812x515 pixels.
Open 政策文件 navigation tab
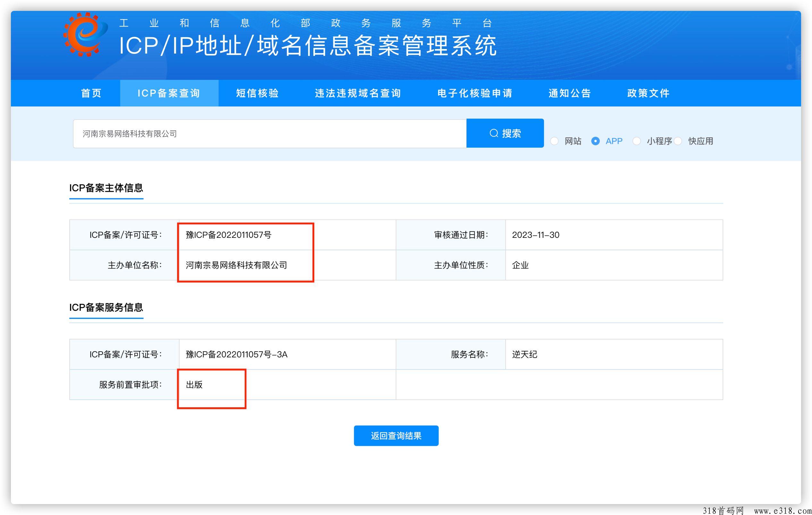click(x=648, y=93)
